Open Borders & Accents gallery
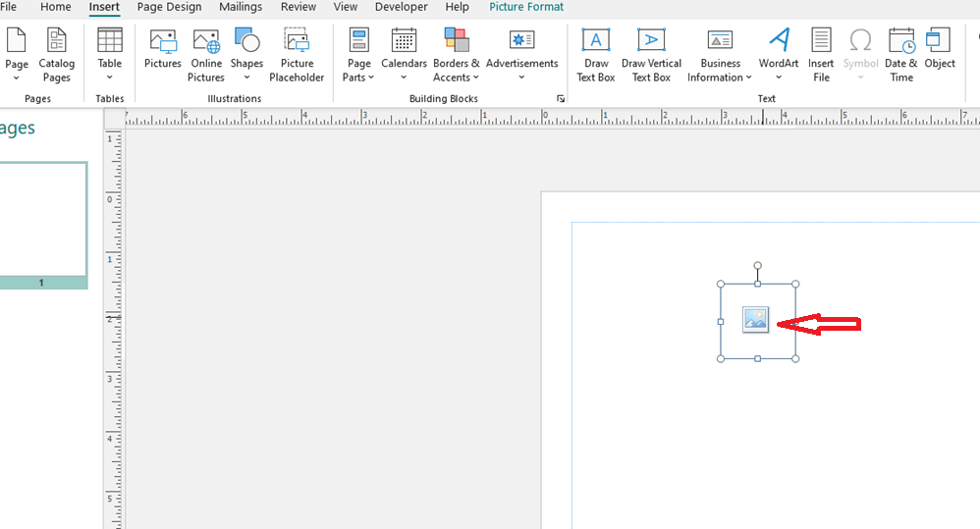Image resolution: width=980 pixels, height=529 pixels. [x=457, y=55]
